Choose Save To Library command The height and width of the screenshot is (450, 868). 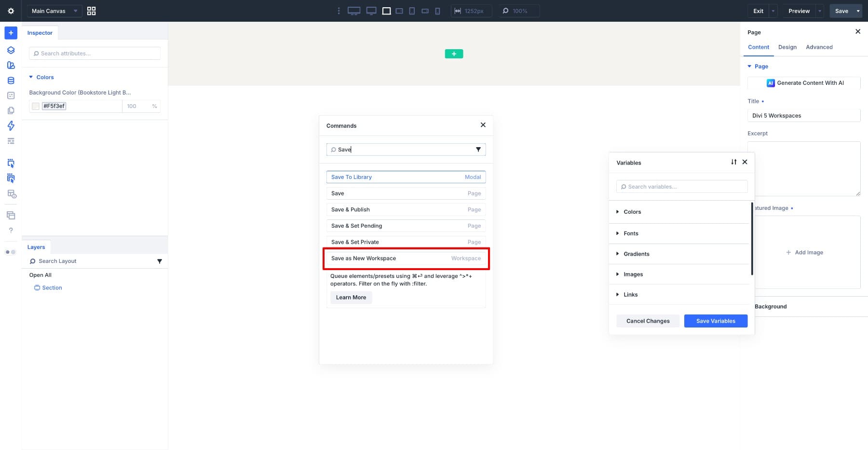click(x=406, y=177)
